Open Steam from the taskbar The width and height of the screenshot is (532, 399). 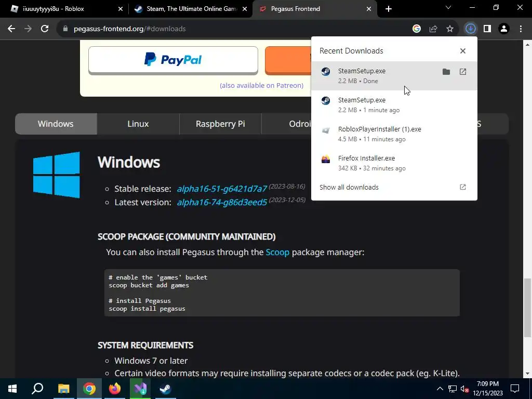[x=165, y=389]
